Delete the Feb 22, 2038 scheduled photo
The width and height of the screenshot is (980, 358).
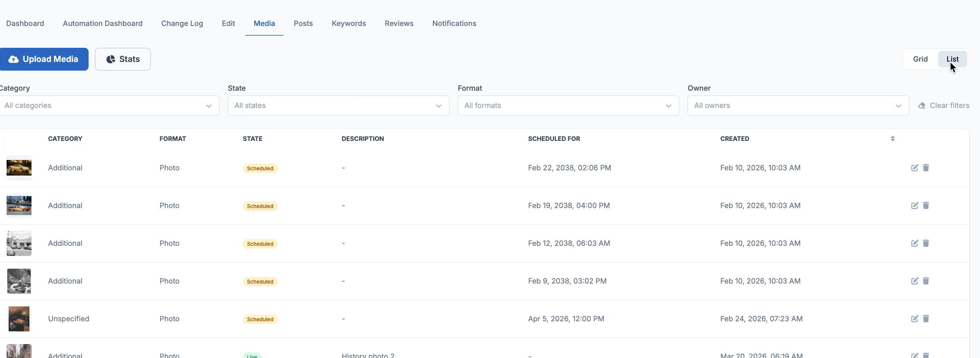coord(926,168)
